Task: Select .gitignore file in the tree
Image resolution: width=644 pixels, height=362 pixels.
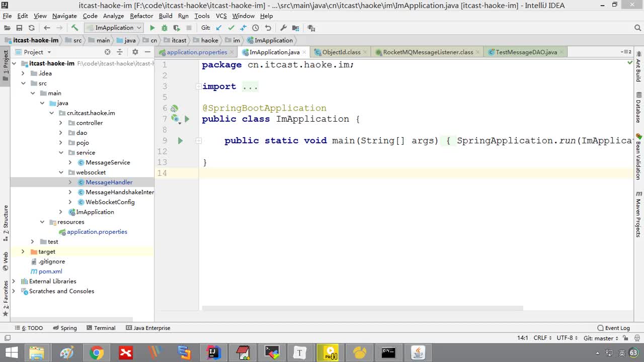Action: (x=51, y=261)
